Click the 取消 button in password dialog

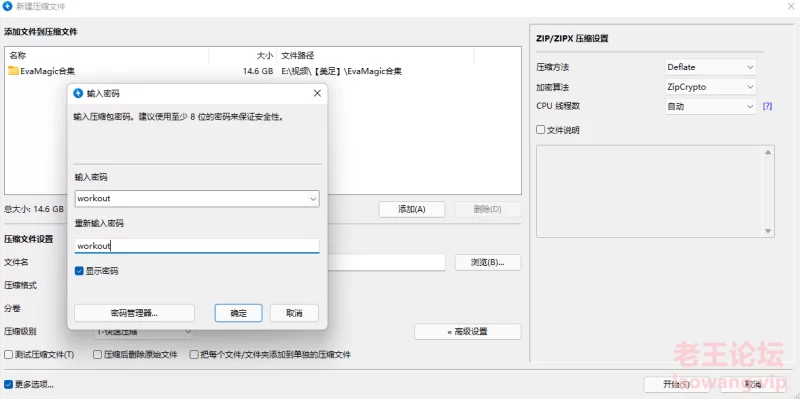pyautogui.click(x=294, y=313)
